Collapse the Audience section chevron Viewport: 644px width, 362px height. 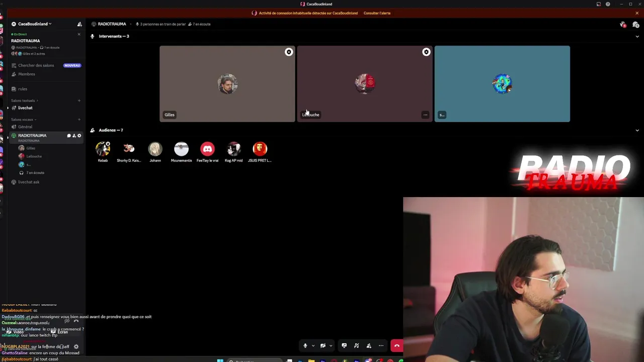coord(637,130)
